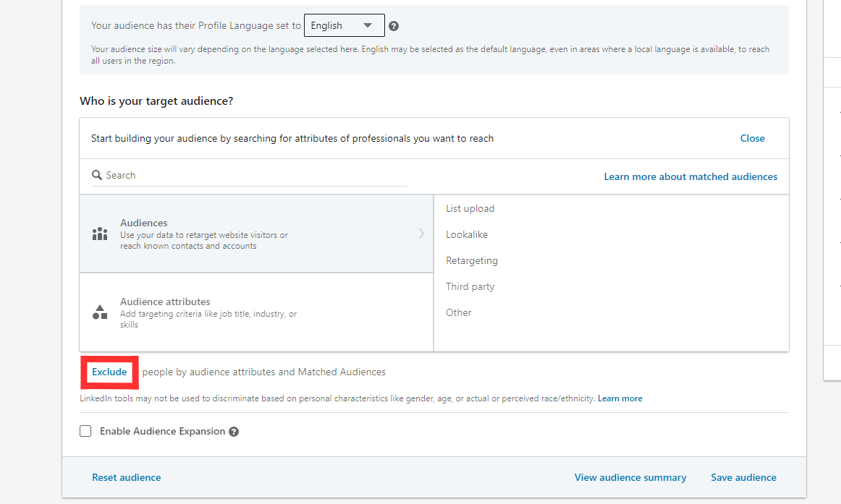Choose Lookalike audience option
This screenshot has width=841, height=504.
click(x=467, y=234)
